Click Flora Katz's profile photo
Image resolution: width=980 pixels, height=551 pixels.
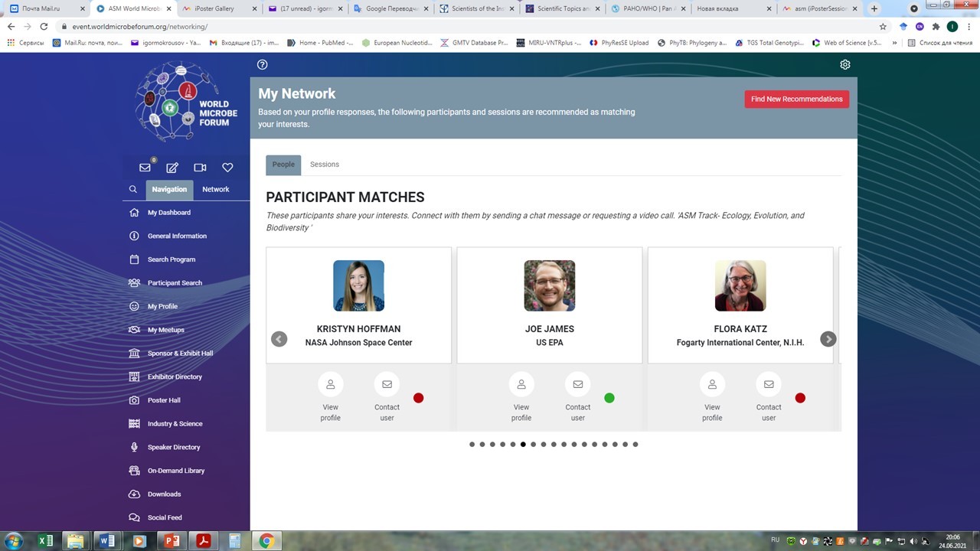[740, 285]
